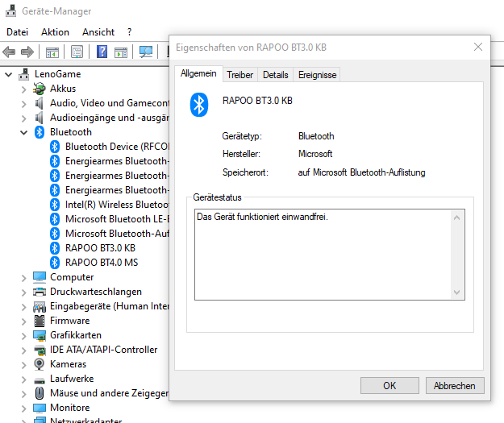Expand the Monitore category
This screenshot has height=423, width=504.
point(23,408)
